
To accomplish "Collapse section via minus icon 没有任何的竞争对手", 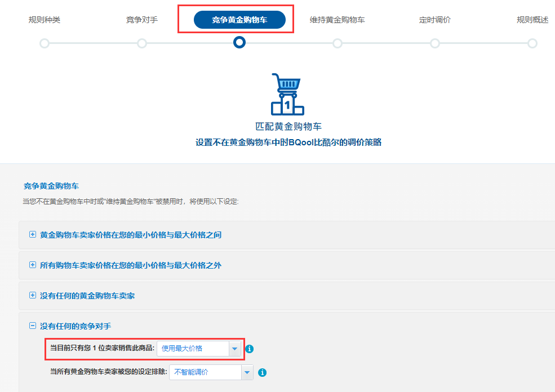I will point(33,326).
